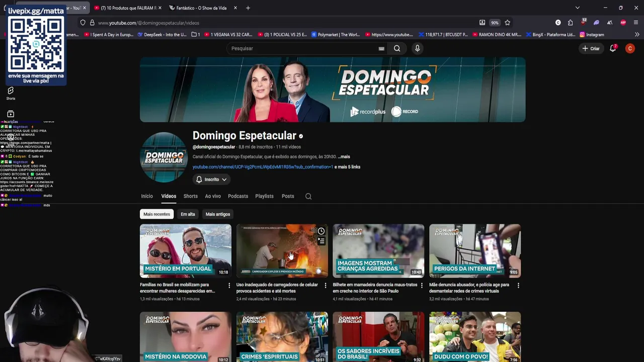Viewport: 644px width, 362px height.
Task: Open 'OS SABORES INCRÍVEIS DO BRASIL' thumbnail
Action: [378, 337]
